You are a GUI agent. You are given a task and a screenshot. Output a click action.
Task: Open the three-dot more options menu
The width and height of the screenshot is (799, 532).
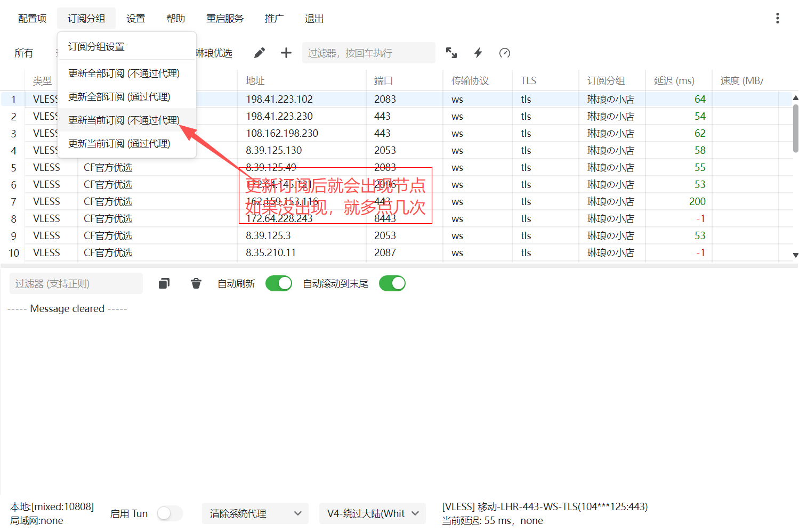778,19
